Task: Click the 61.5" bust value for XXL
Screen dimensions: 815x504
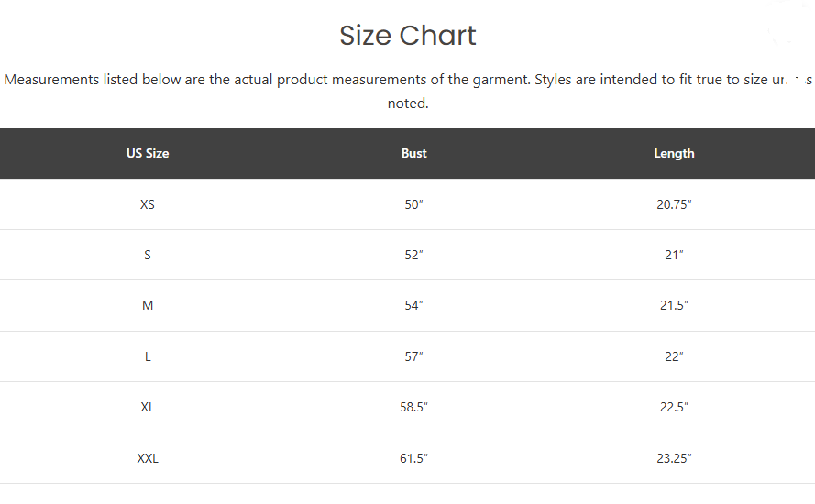Action: [x=413, y=458]
